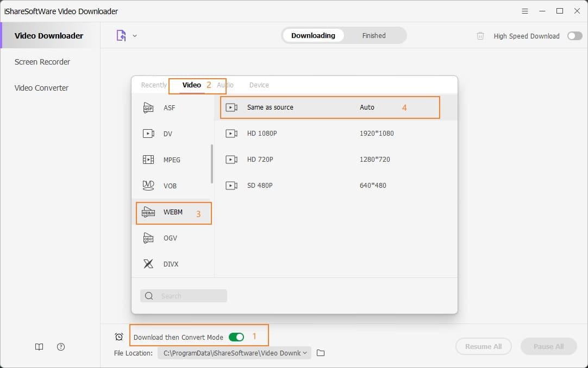Open Video Converter section

[x=41, y=87]
